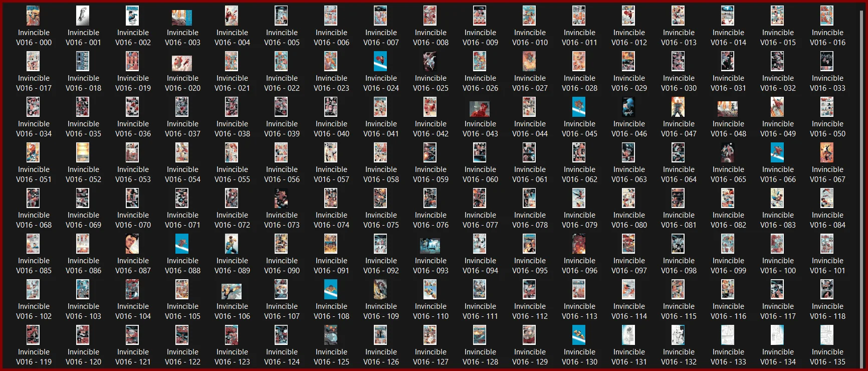The height and width of the screenshot is (371, 868).
Task: Select the name "Invincible V016 - 127"
Action: [x=430, y=357]
